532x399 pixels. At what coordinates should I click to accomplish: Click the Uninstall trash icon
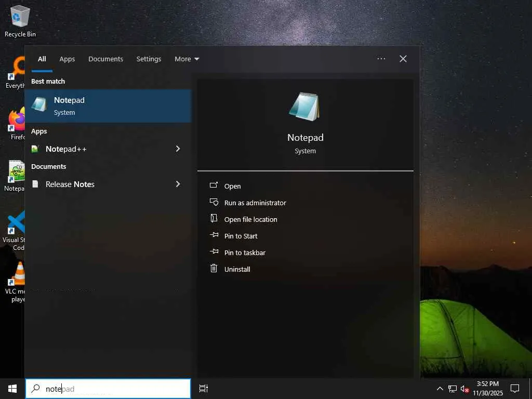pyautogui.click(x=214, y=269)
